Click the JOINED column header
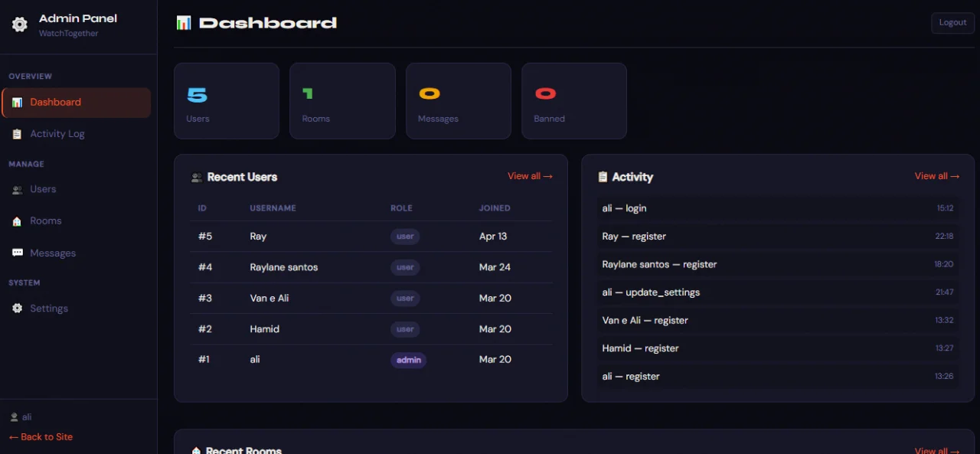Image resolution: width=980 pixels, height=454 pixels. [x=495, y=208]
